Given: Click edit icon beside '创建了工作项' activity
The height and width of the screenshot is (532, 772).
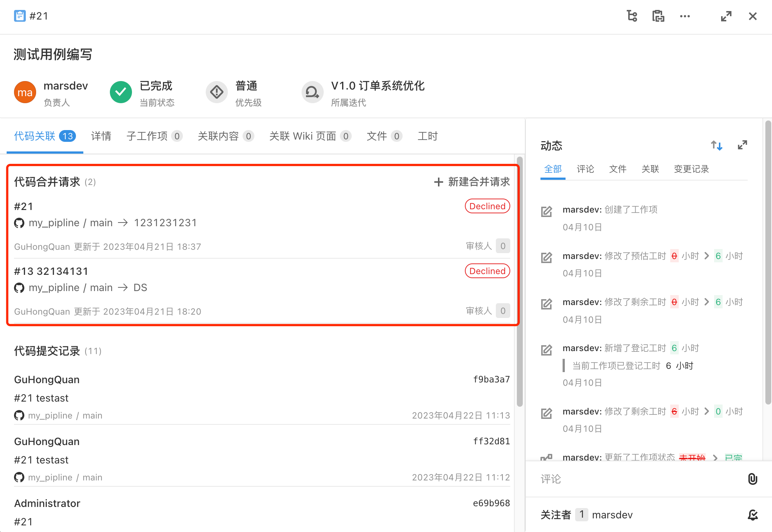Looking at the screenshot, I should point(546,211).
